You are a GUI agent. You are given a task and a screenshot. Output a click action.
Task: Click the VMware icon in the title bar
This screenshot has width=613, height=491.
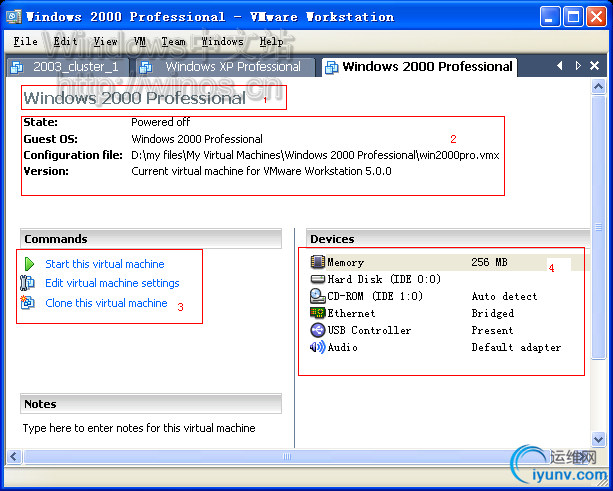pyautogui.click(x=14, y=16)
